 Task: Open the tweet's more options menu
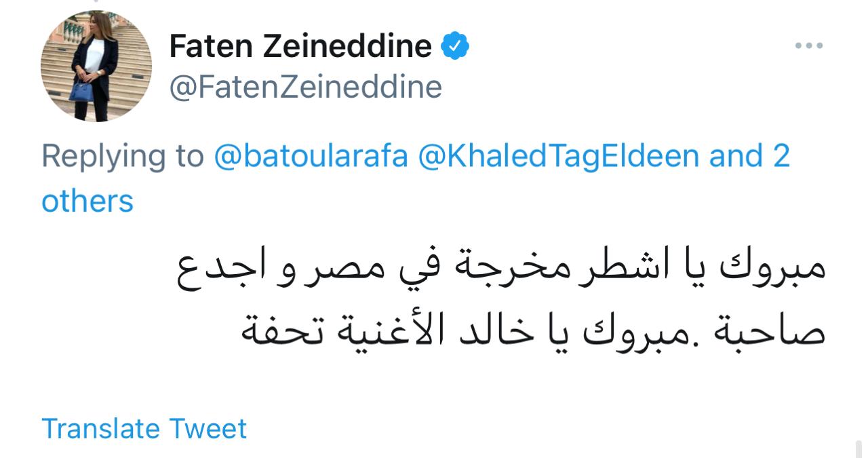(808, 47)
